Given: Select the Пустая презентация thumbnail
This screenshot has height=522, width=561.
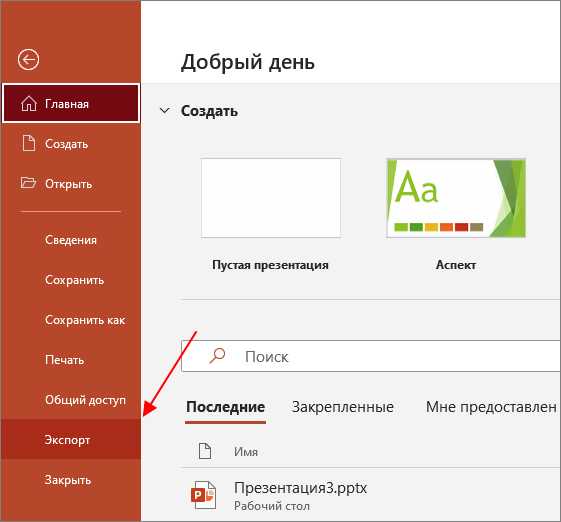Looking at the screenshot, I should point(271,198).
